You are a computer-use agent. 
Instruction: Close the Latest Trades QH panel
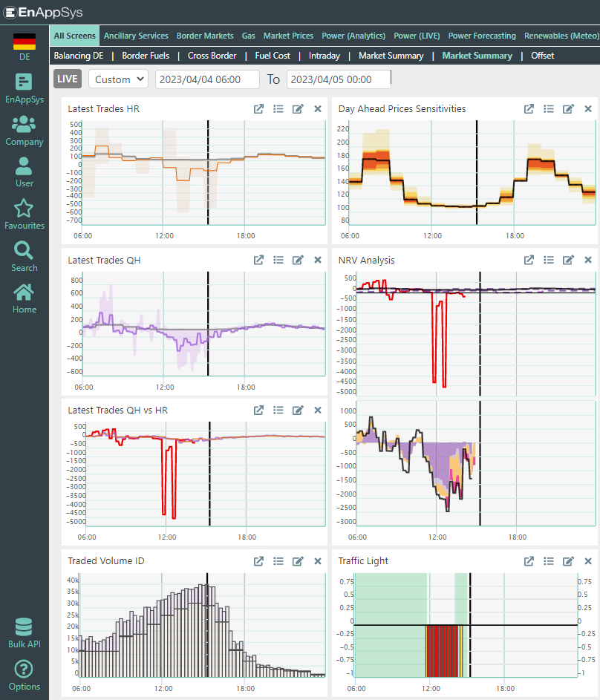[317, 260]
